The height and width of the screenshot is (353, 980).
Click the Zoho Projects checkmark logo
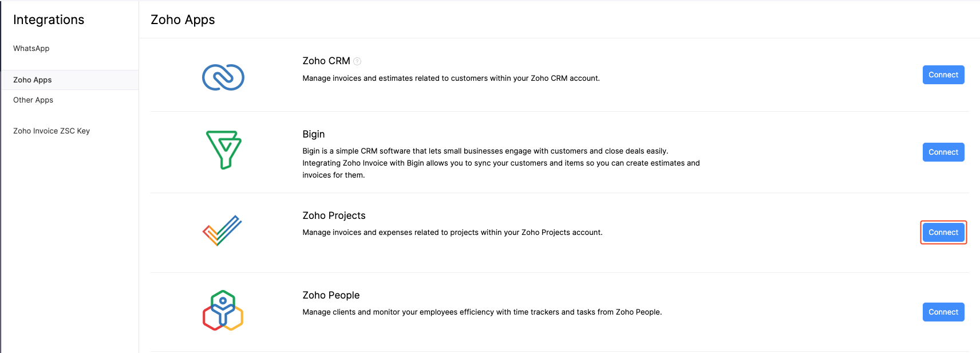tap(223, 230)
